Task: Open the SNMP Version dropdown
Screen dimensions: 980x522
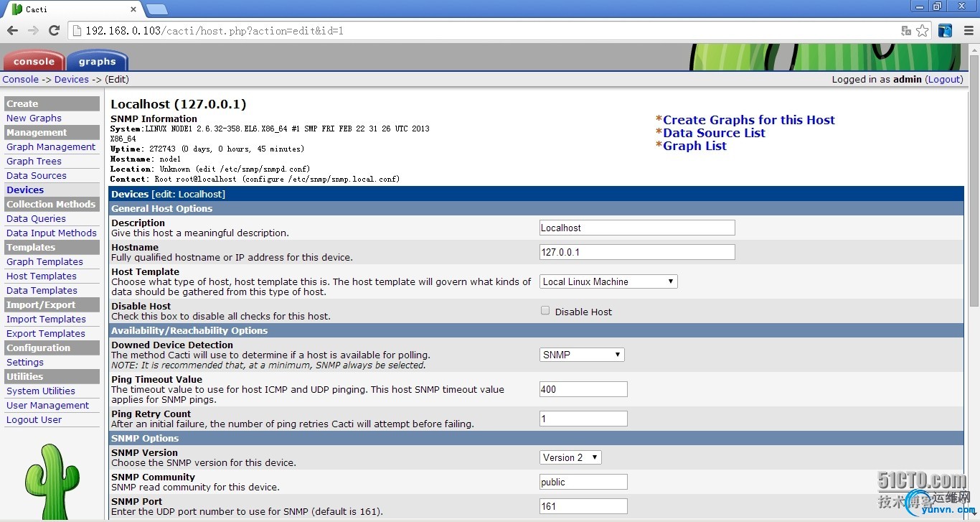Action: pyautogui.click(x=570, y=457)
